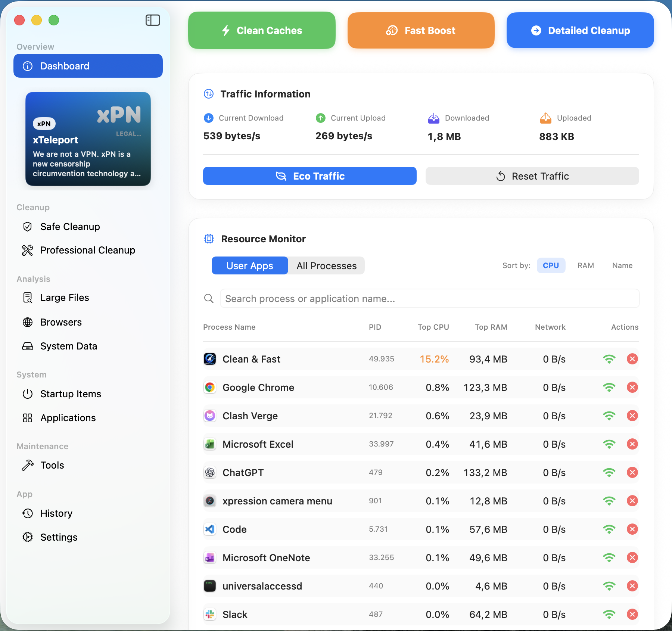The width and height of the screenshot is (672, 631).
Task: Click the Microsoft Excel app icon
Action: (210, 444)
